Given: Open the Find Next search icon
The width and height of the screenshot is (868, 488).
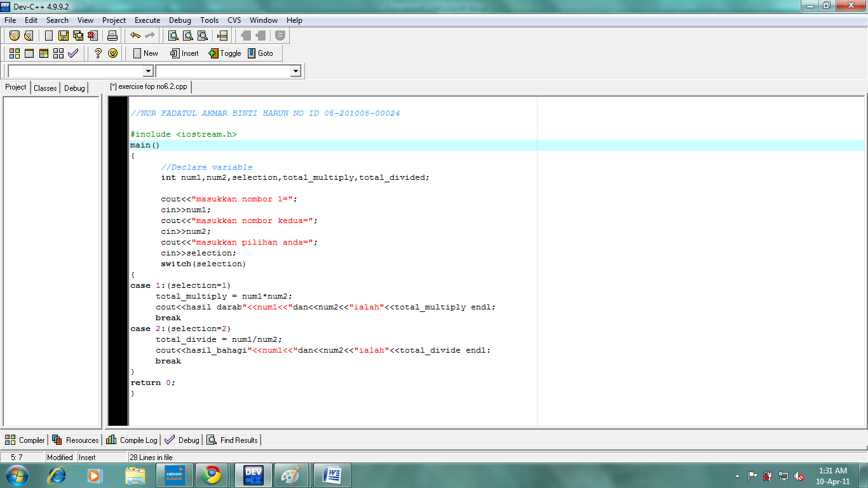Looking at the screenshot, I should pyautogui.click(x=188, y=36).
